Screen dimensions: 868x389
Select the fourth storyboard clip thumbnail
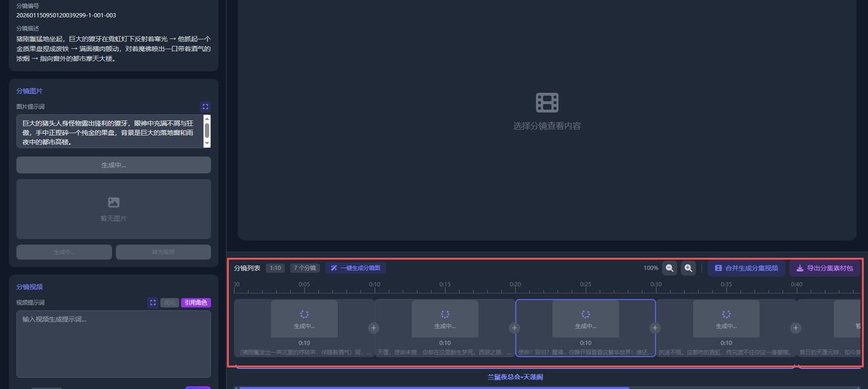(x=726, y=318)
